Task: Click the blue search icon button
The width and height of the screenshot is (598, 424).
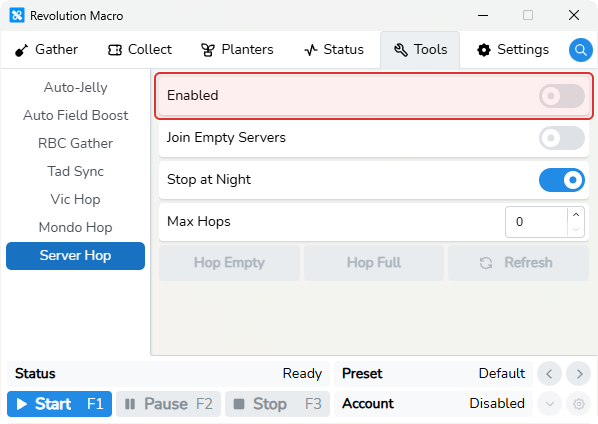Action: [580, 50]
